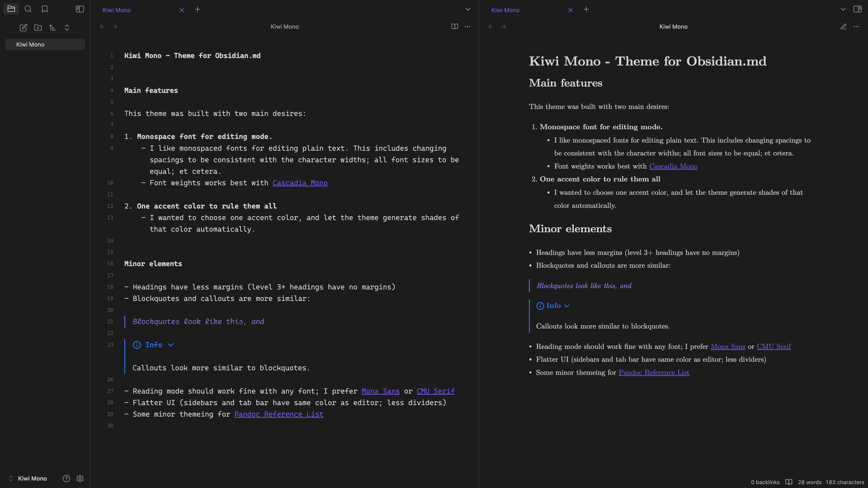Click the 'One accent color' line in editor
Image resolution: width=868 pixels, height=488 pixels.
coord(207,206)
